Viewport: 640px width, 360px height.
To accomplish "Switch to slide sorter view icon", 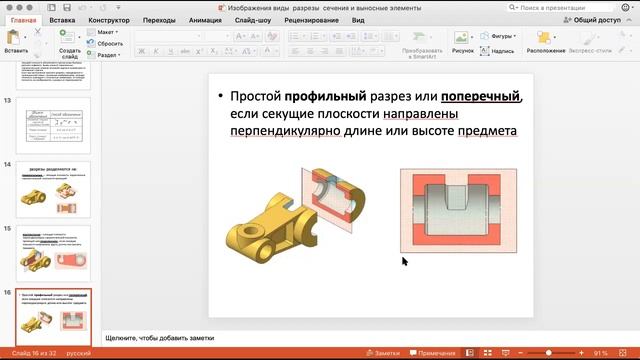I will pos(488,353).
